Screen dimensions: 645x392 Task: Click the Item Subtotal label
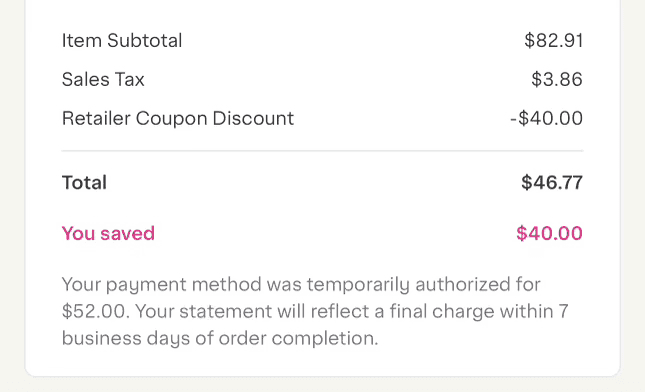pyautogui.click(x=122, y=41)
